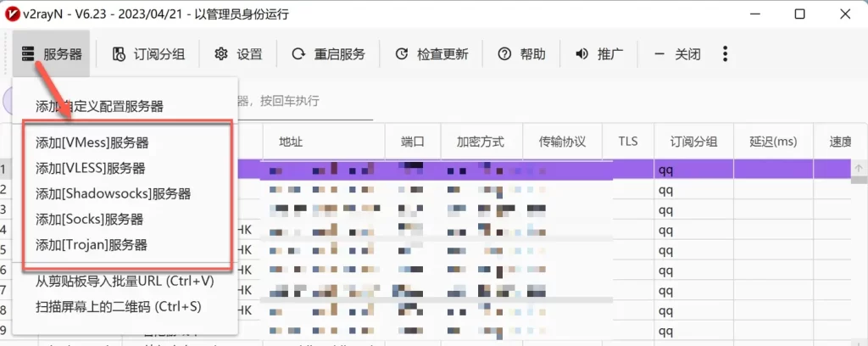Sort by the 地址 column header
The image size is (868, 346).
(x=324, y=142)
